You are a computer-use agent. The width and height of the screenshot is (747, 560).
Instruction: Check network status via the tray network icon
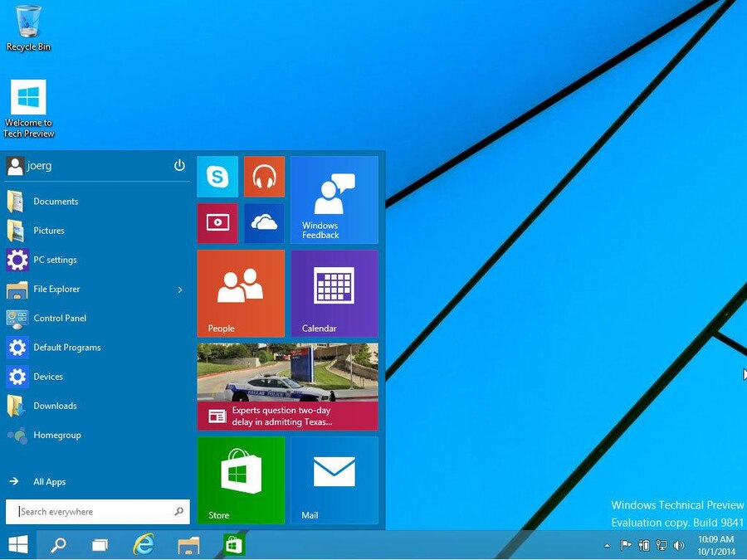[x=662, y=545]
